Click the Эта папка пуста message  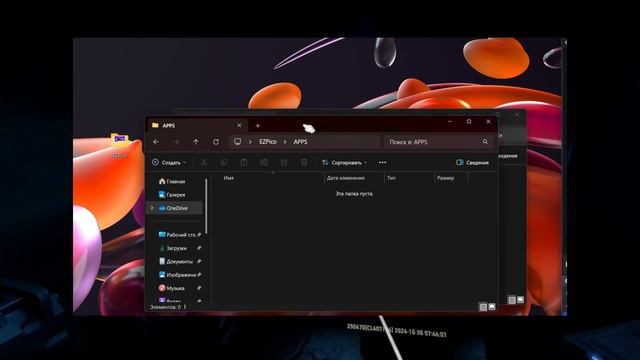tap(354, 193)
